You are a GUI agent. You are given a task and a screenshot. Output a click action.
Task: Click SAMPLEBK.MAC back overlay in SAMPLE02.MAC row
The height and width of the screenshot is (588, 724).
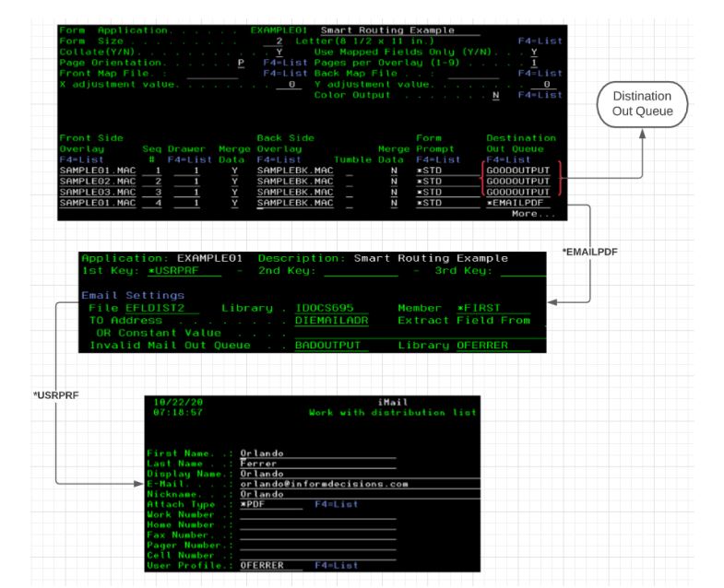(x=295, y=182)
